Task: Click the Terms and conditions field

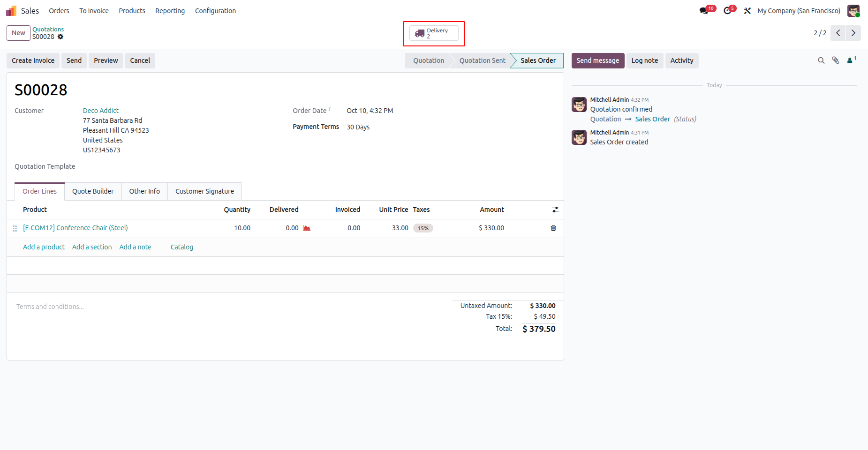Action: point(50,307)
